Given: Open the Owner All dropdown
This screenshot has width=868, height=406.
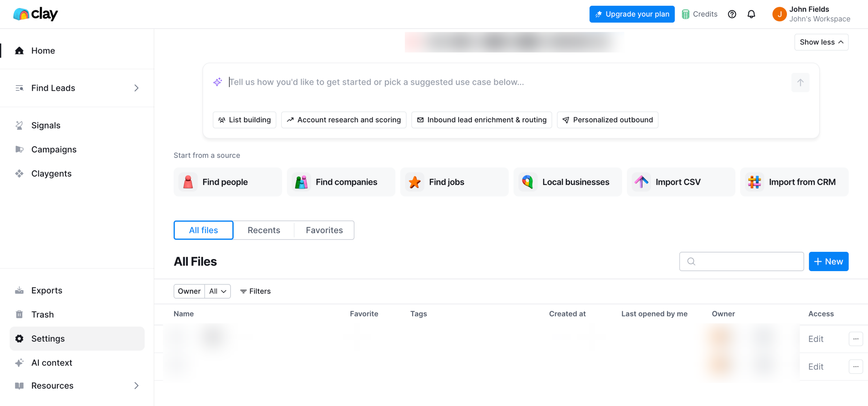Looking at the screenshot, I should click(x=217, y=291).
